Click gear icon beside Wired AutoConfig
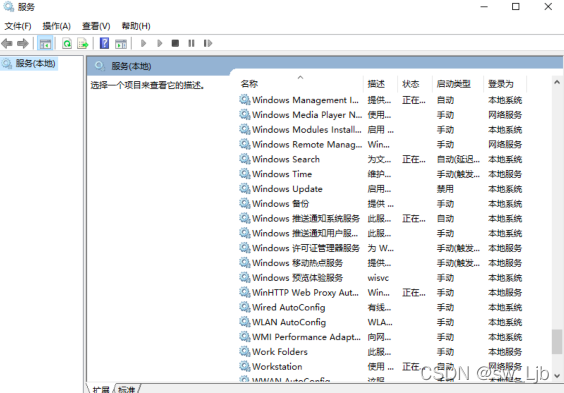Viewport: 564px width, 393px height. coord(245,307)
